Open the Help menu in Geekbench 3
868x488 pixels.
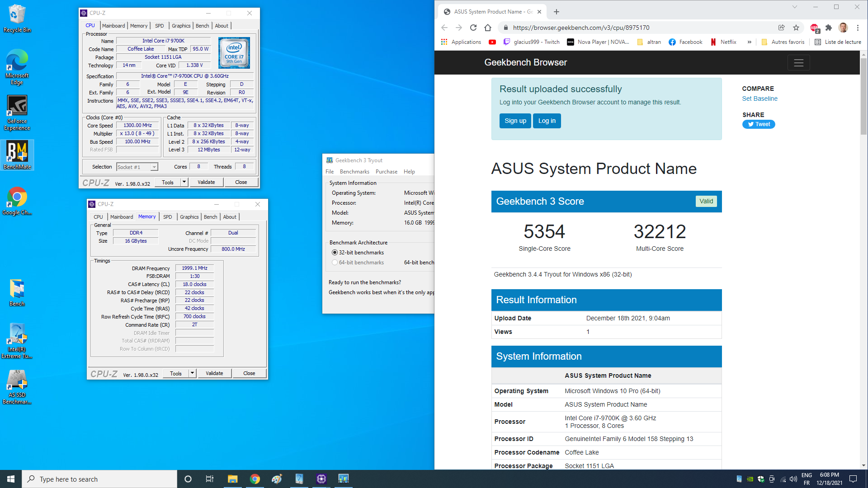point(409,172)
